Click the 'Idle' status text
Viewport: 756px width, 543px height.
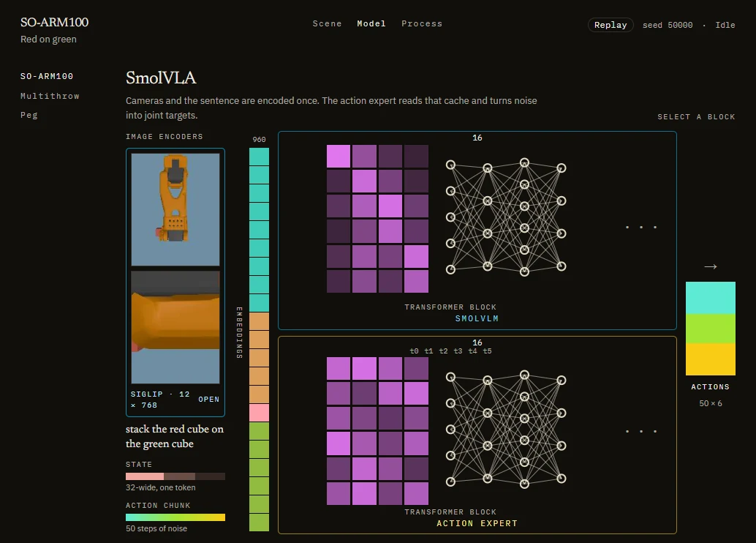coord(725,25)
